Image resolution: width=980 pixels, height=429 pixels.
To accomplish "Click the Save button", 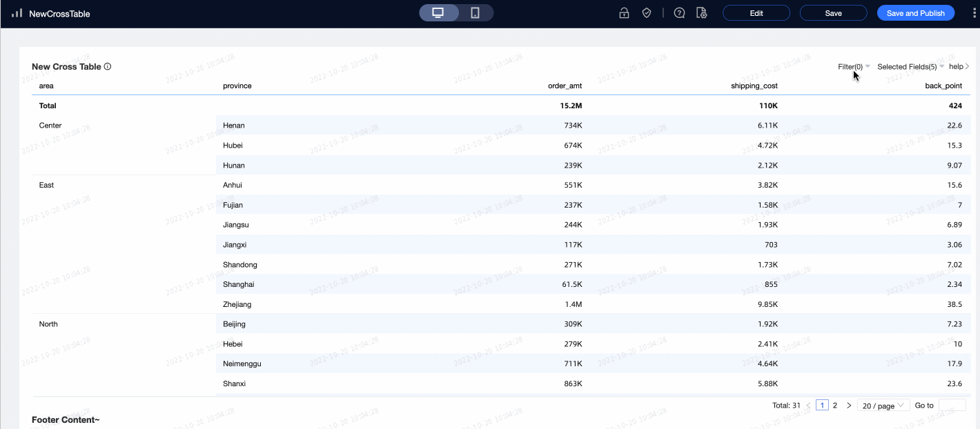I will click(x=833, y=13).
